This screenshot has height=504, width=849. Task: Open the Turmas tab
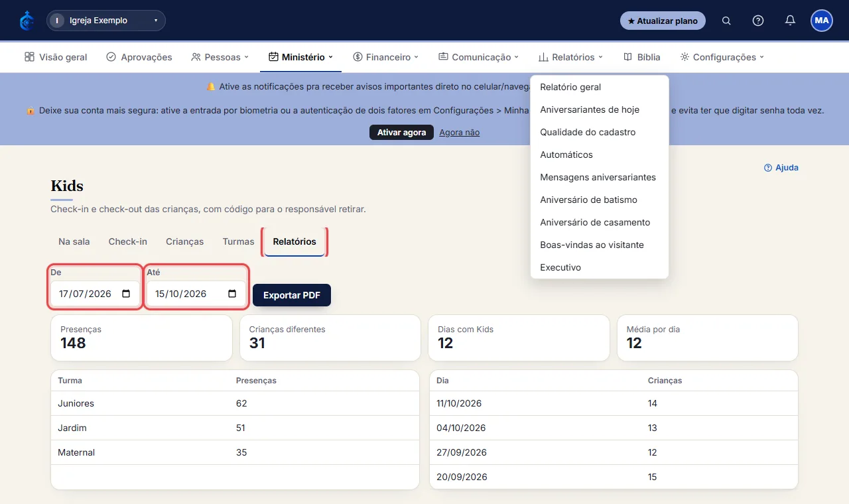(x=239, y=241)
